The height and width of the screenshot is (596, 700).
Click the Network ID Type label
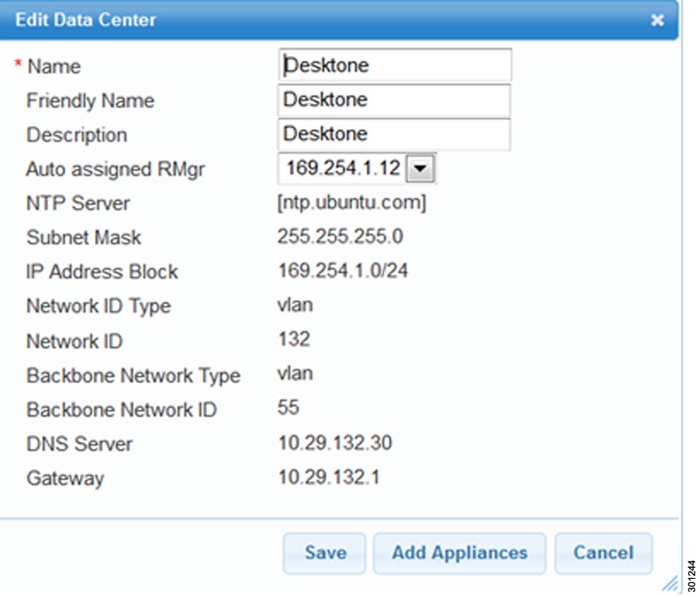(x=99, y=307)
